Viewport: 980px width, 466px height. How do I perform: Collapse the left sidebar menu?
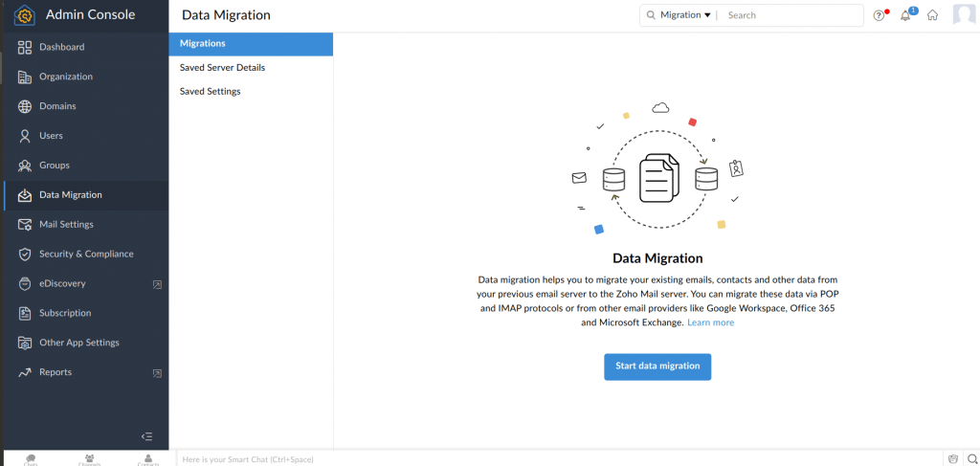click(146, 436)
